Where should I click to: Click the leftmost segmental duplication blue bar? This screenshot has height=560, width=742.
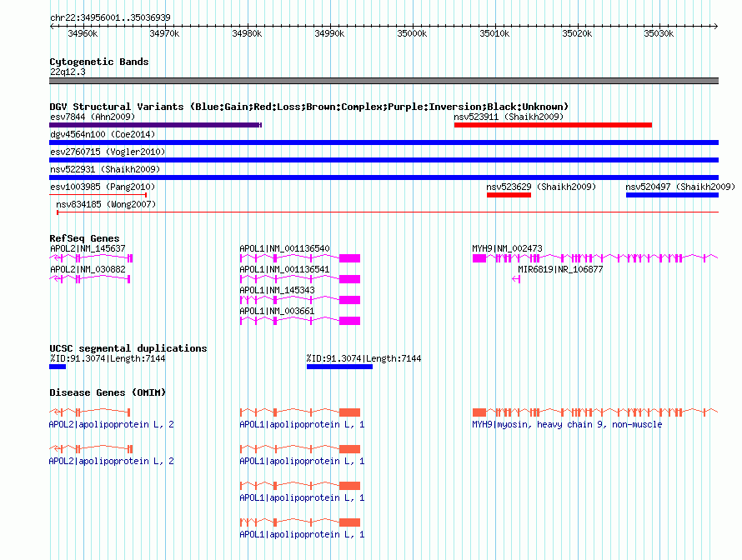[58, 367]
